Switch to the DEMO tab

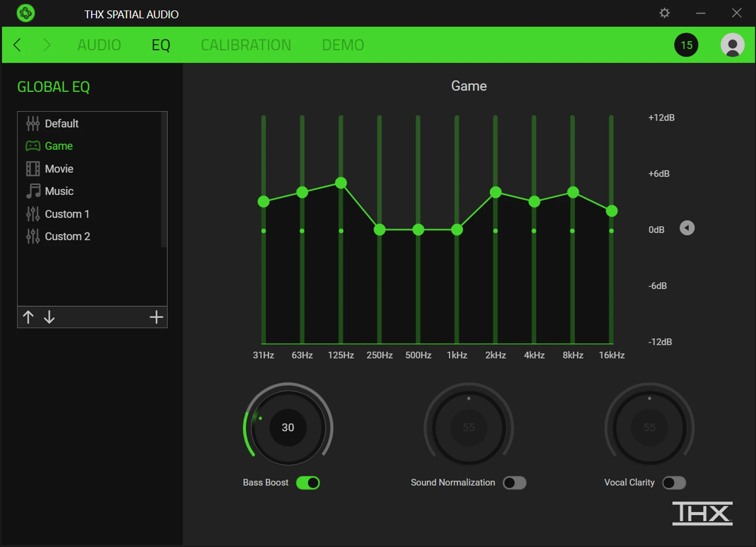pyautogui.click(x=343, y=45)
